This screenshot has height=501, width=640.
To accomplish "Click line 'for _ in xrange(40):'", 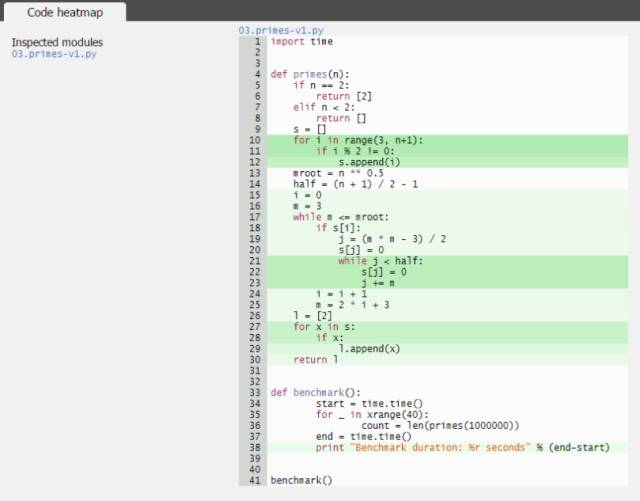I will (372, 415).
